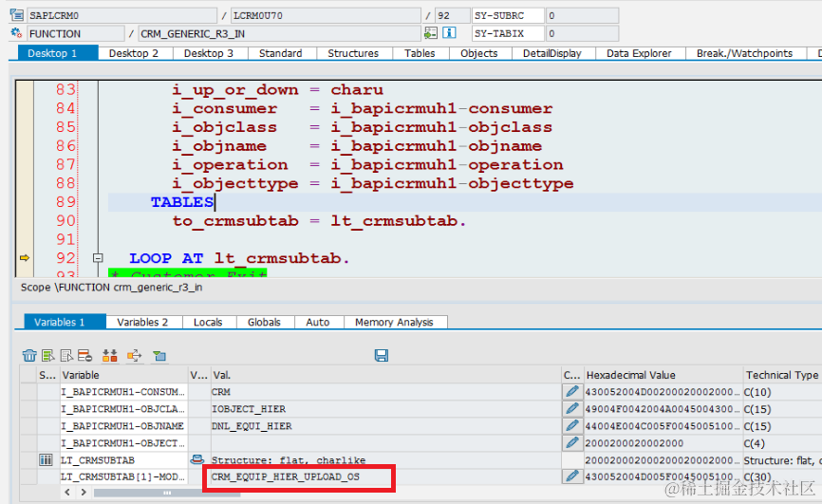Click the navigate-to-source icon after CRM_GENERIC_R3_IN
The image size is (822, 504).
pos(431,33)
